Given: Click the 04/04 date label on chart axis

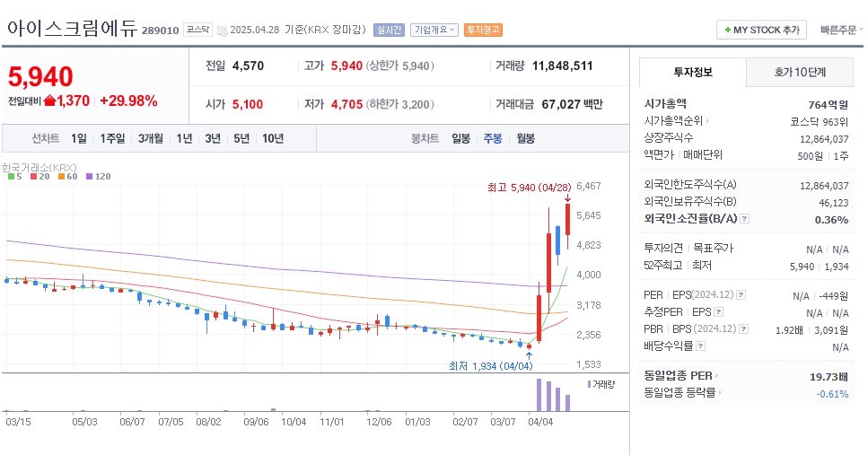Looking at the screenshot, I should click(x=540, y=422).
